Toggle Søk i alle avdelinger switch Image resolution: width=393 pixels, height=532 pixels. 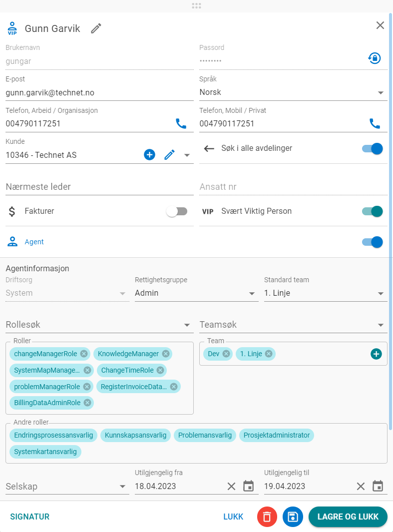(x=373, y=148)
